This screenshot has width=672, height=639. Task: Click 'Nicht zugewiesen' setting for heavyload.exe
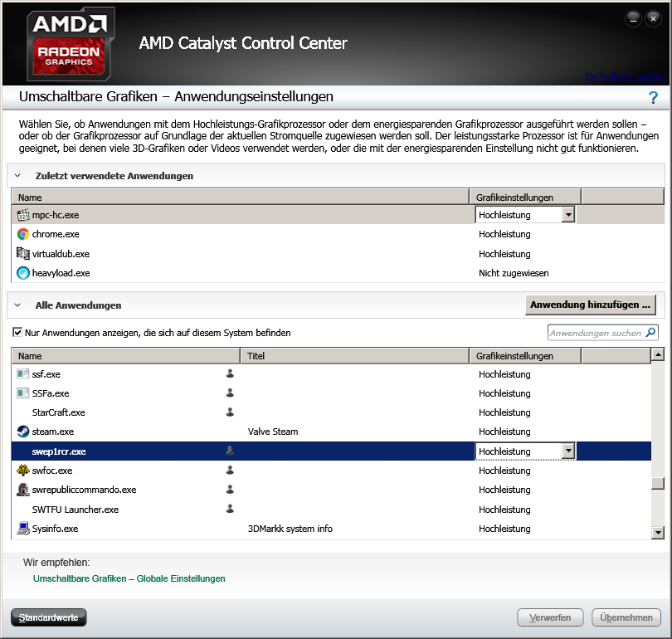(514, 273)
